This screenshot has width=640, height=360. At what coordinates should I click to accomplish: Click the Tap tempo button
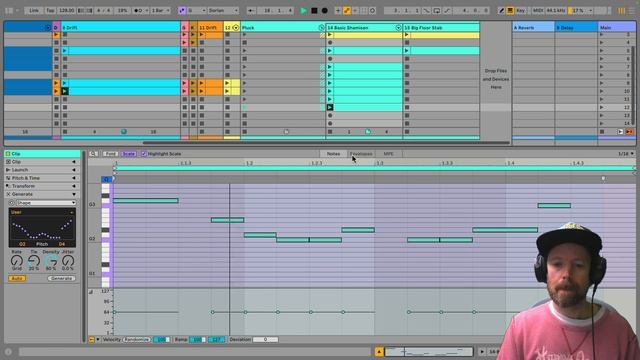(50, 11)
